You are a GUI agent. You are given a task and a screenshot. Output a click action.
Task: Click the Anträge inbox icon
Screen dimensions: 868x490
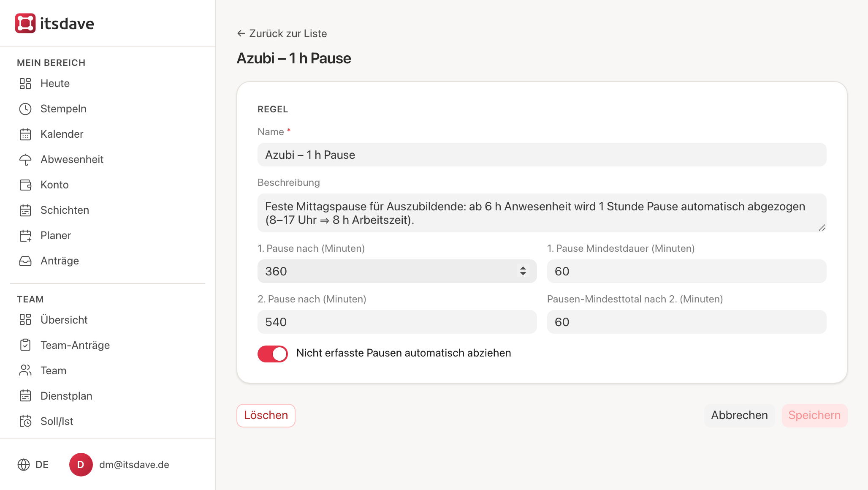click(x=25, y=261)
